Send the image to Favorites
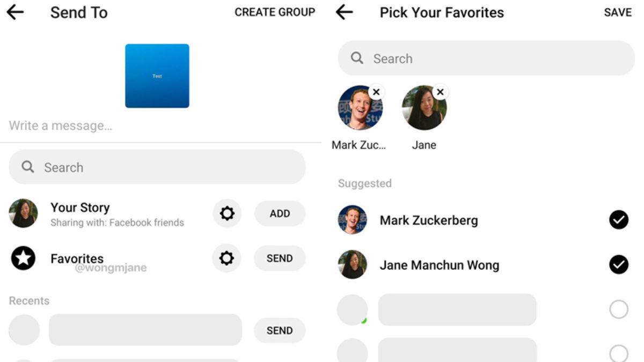The height and width of the screenshot is (362, 644). coord(280,258)
